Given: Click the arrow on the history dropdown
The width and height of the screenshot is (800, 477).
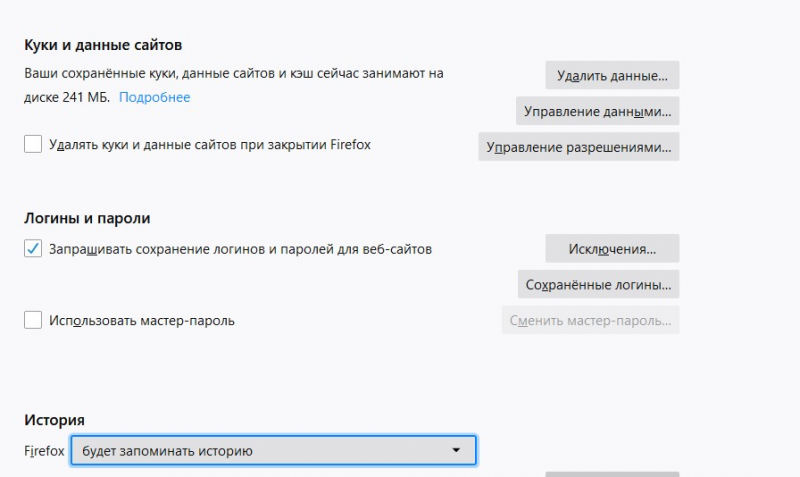Looking at the screenshot, I should click(x=456, y=451).
